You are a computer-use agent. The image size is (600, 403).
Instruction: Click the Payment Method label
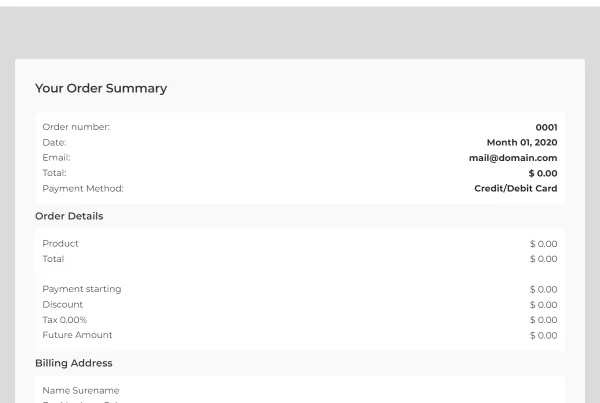tap(83, 189)
